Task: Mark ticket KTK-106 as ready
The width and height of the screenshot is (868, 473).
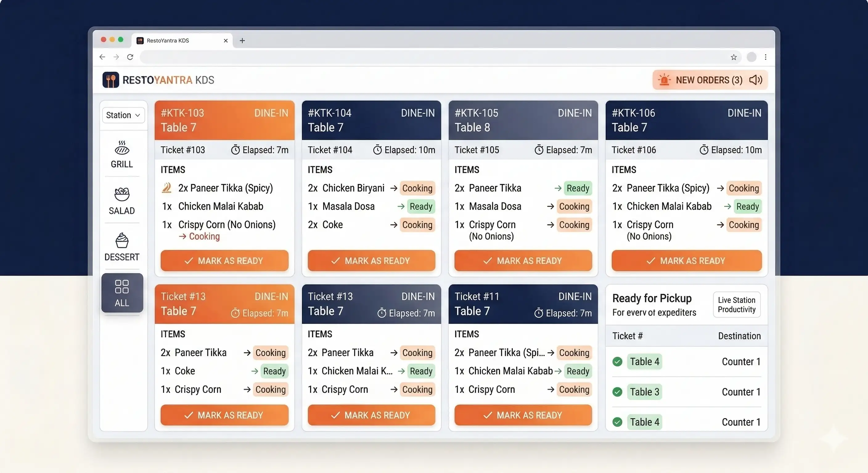Action: (686, 261)
